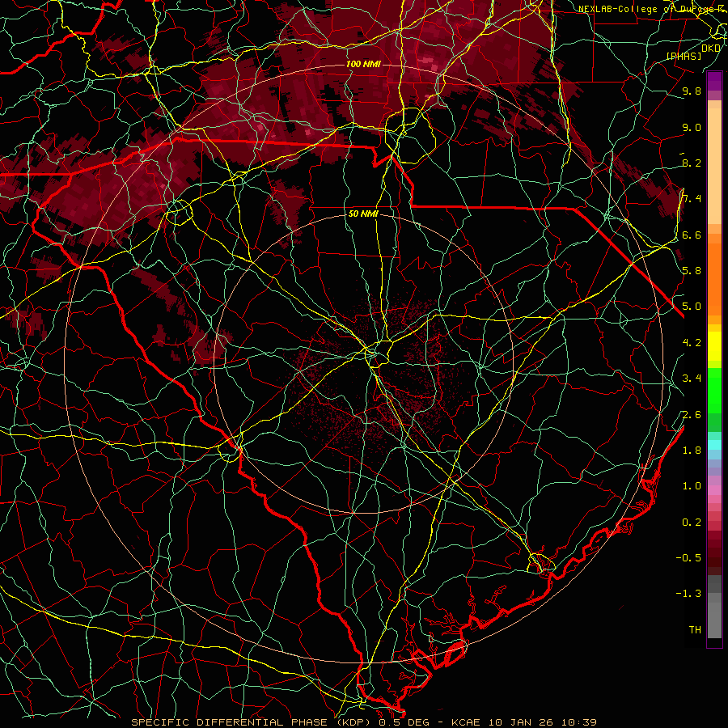Click the "[PHAS]" units label above the scale
The width and height of the screenshot is (728, 728).
tap(684, 56)
